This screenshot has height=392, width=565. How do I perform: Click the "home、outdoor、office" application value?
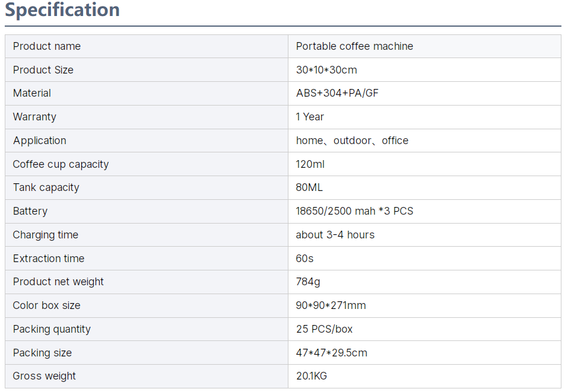(x=352, y=141)
